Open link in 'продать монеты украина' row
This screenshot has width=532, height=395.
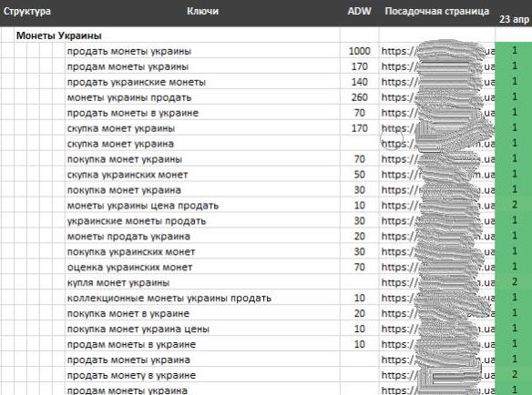pos(437,360)
